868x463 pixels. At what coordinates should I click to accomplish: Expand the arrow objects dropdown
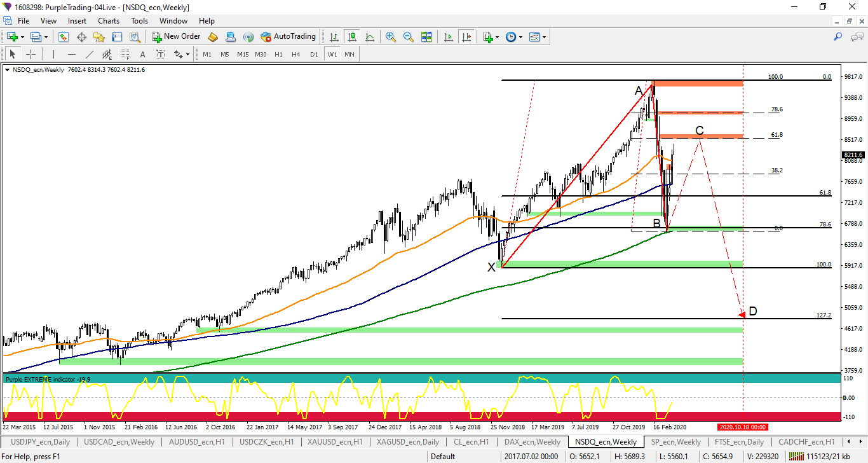point(187,54)
